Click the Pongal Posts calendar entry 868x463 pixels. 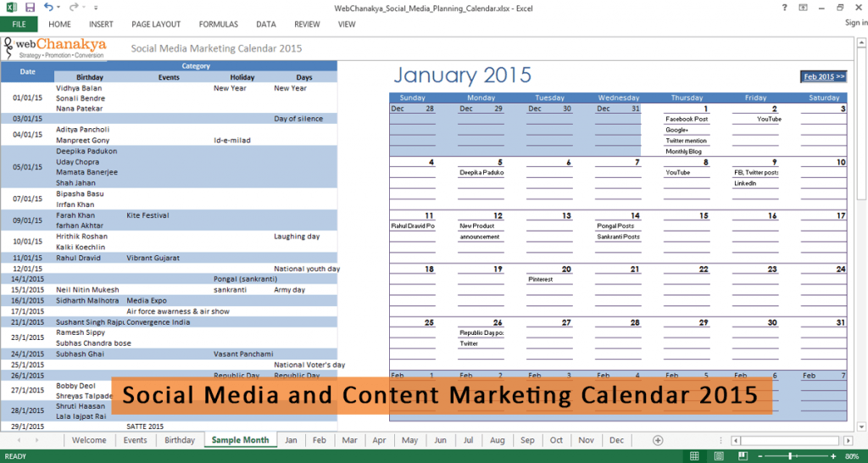click(x=615, y=226)
